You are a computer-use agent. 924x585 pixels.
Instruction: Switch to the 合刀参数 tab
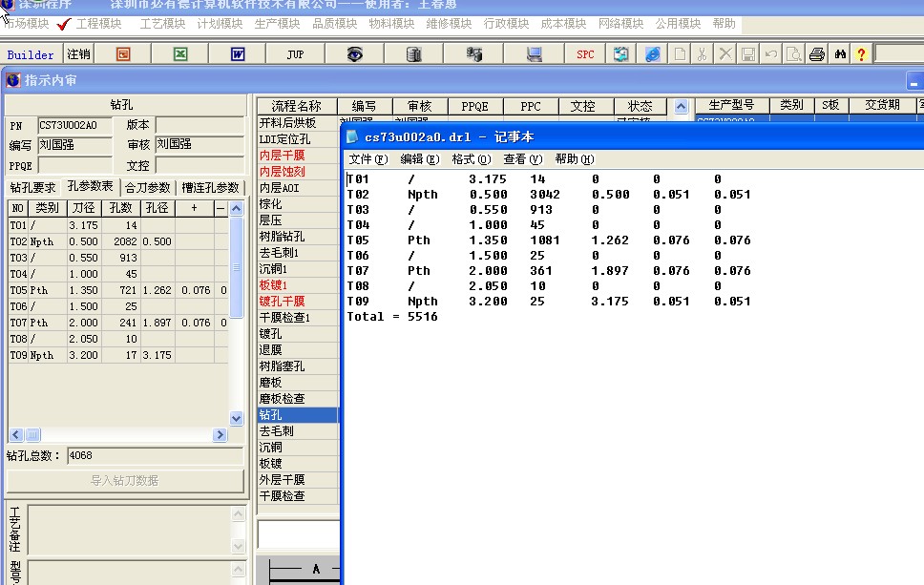click(x=147, y=187)
